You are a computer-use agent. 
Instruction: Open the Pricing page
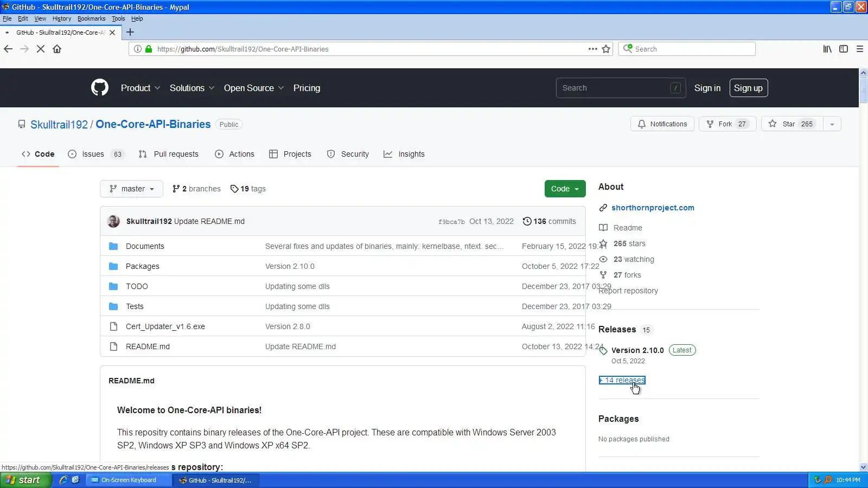point(307,88)
